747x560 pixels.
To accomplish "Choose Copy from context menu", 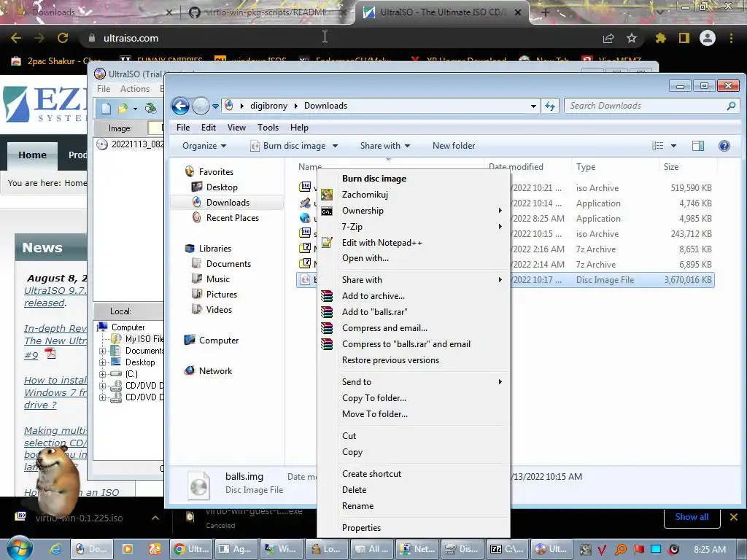I will 352,452.
